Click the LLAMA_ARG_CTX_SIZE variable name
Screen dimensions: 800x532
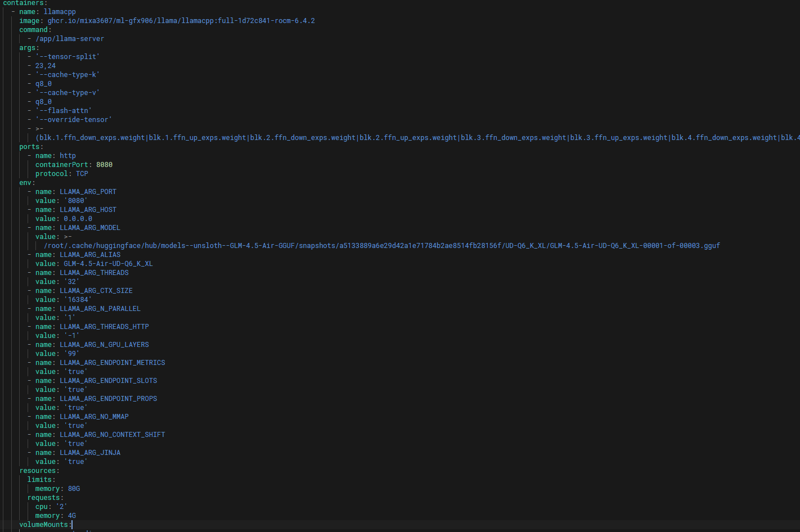[x=96, y=291]
